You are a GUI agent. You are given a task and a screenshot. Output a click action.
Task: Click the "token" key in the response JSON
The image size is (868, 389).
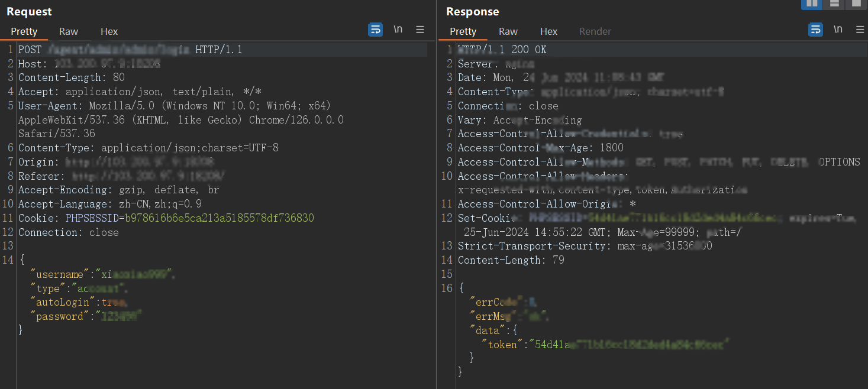click(502, 344)
